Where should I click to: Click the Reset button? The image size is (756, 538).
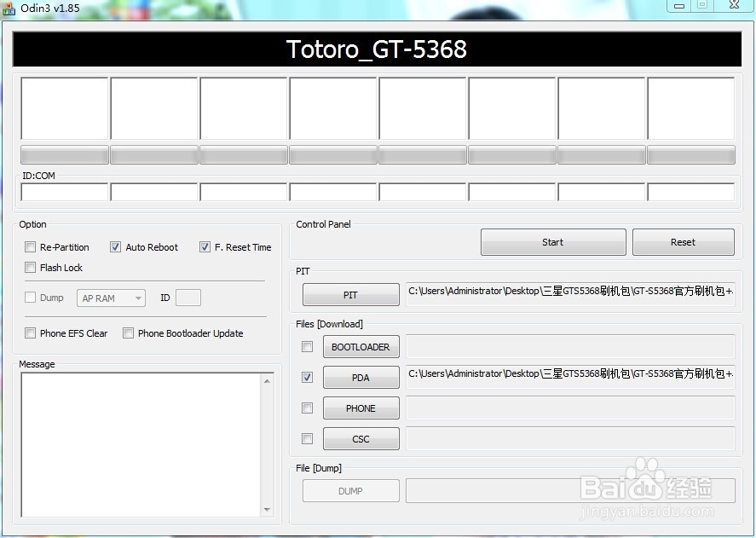coord(684,242)
